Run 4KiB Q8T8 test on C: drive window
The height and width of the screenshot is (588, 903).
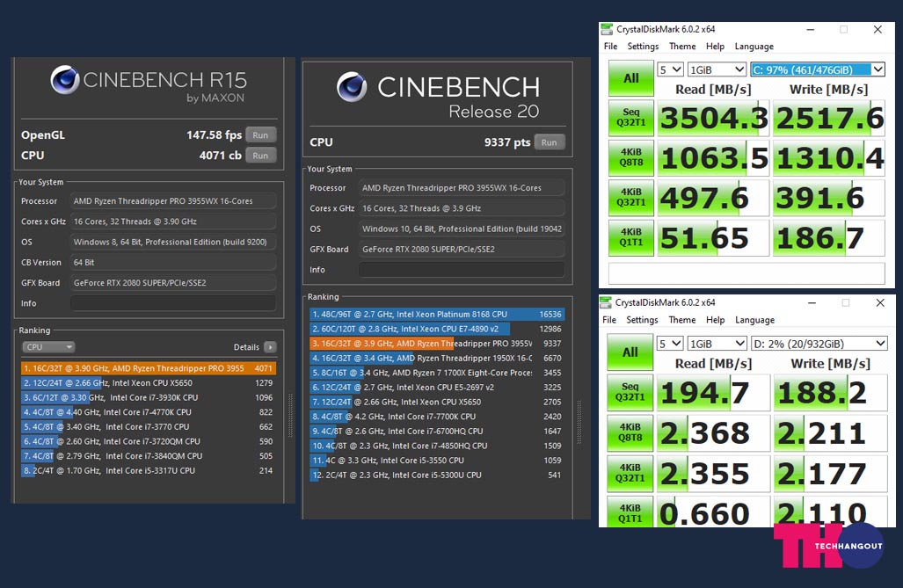point(631,158)
